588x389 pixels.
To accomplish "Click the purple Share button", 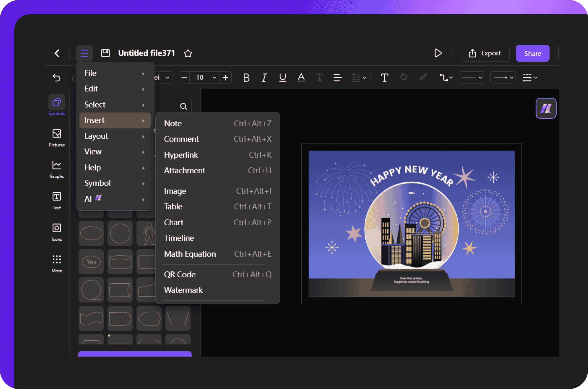I will 532,54.
